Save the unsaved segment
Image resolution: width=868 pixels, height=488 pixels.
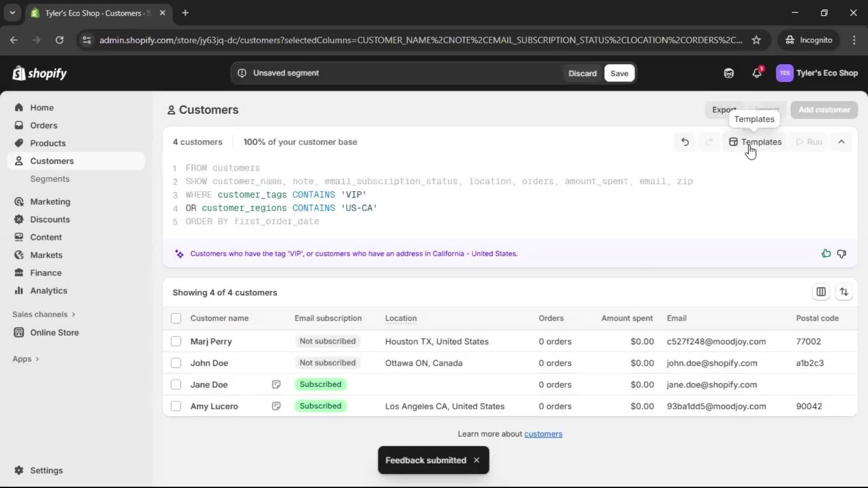pos(618,73)
